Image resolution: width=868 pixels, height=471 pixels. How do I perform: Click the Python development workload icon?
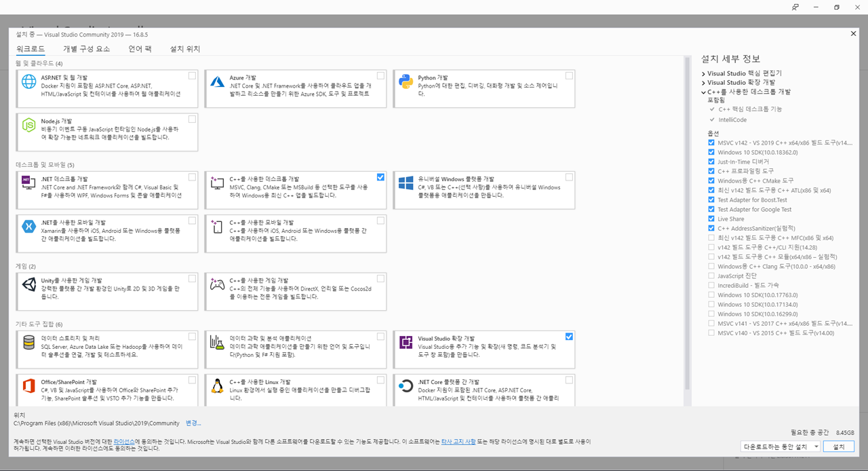pyautogui.click(x=406, y=82)
